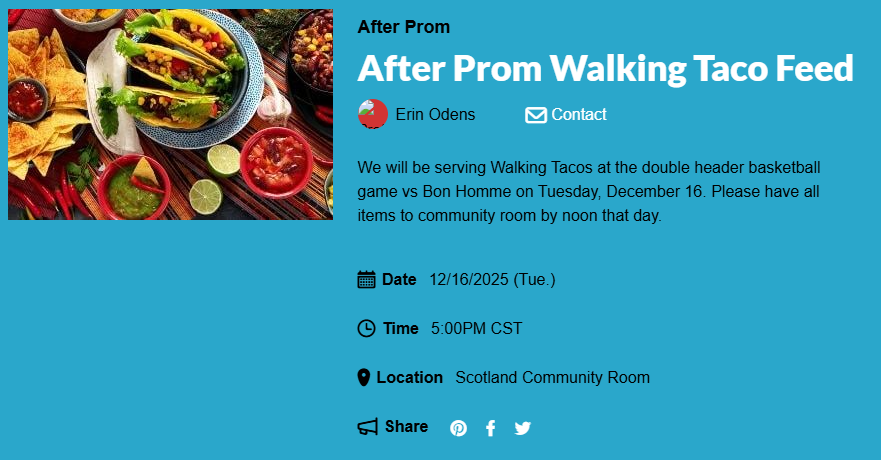This screenshot has width=881, height=460.
Task: Click the Share label text
Action: tap(406, 427)
